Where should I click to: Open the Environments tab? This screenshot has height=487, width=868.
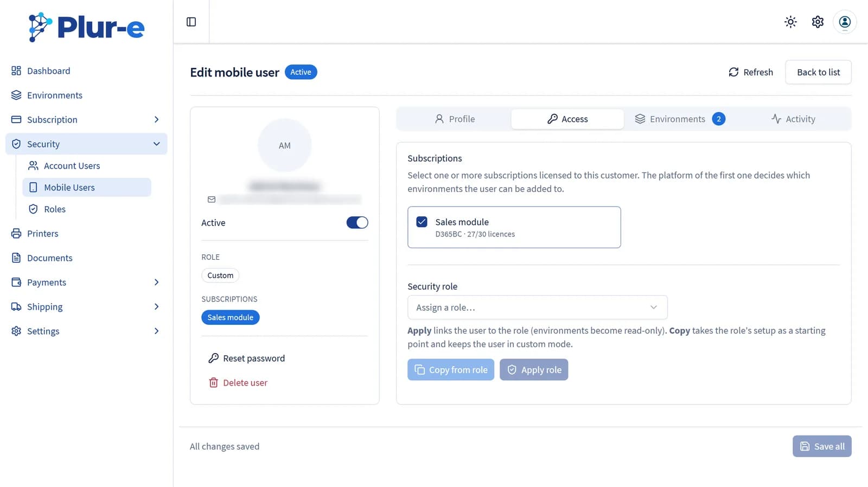click(x=680, y=119)
